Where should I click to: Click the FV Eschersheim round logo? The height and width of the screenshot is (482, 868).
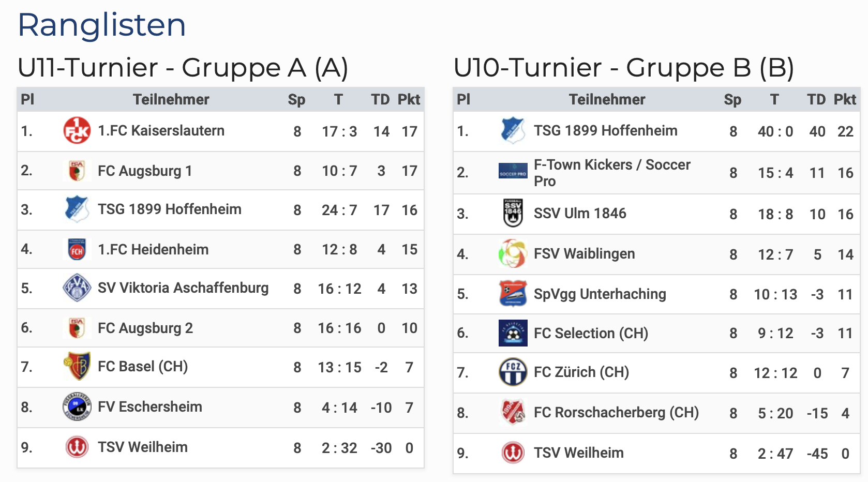pos(77,407)
